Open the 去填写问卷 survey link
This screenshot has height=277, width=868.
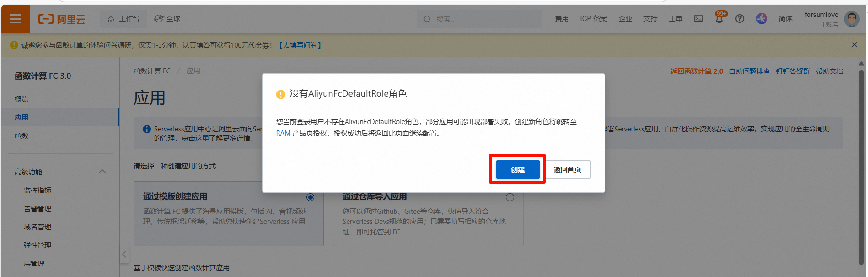300,45
